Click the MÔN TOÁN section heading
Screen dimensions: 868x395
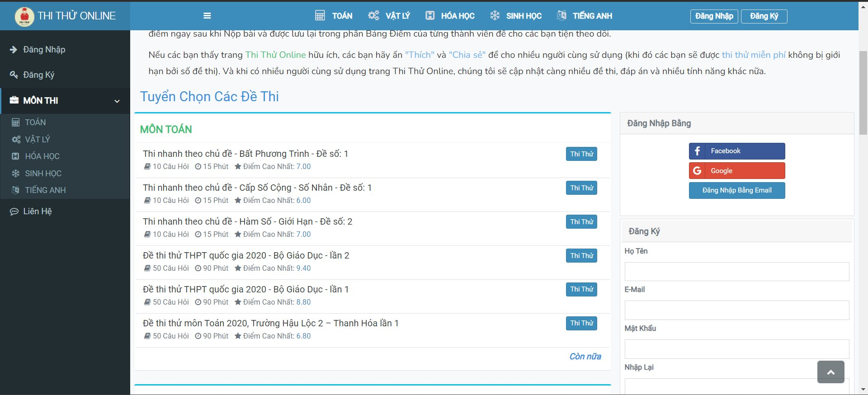click(x=166, y=129)
